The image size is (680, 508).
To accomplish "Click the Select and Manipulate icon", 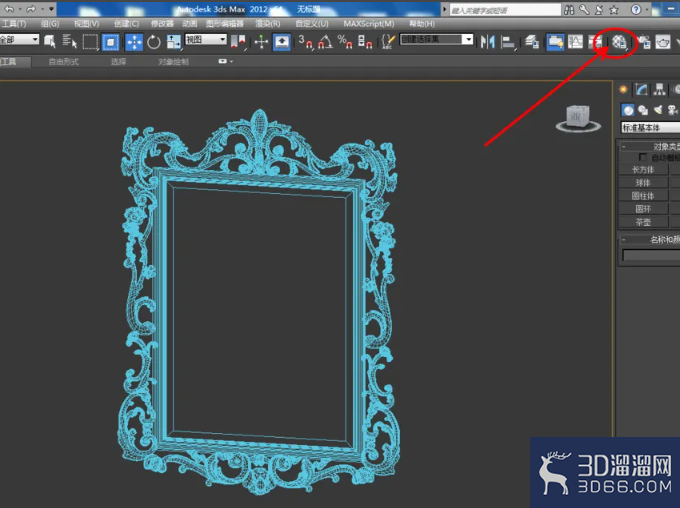I will click(261, 42).
